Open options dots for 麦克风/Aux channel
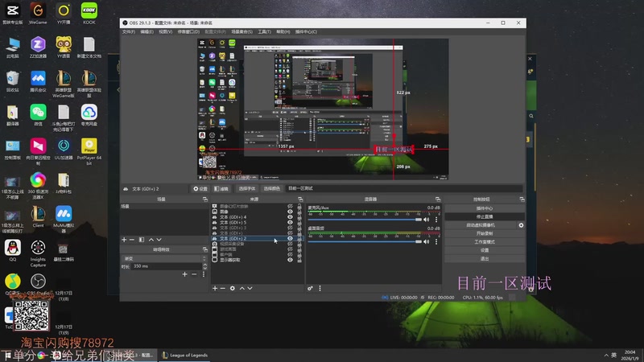 point(436,220)
